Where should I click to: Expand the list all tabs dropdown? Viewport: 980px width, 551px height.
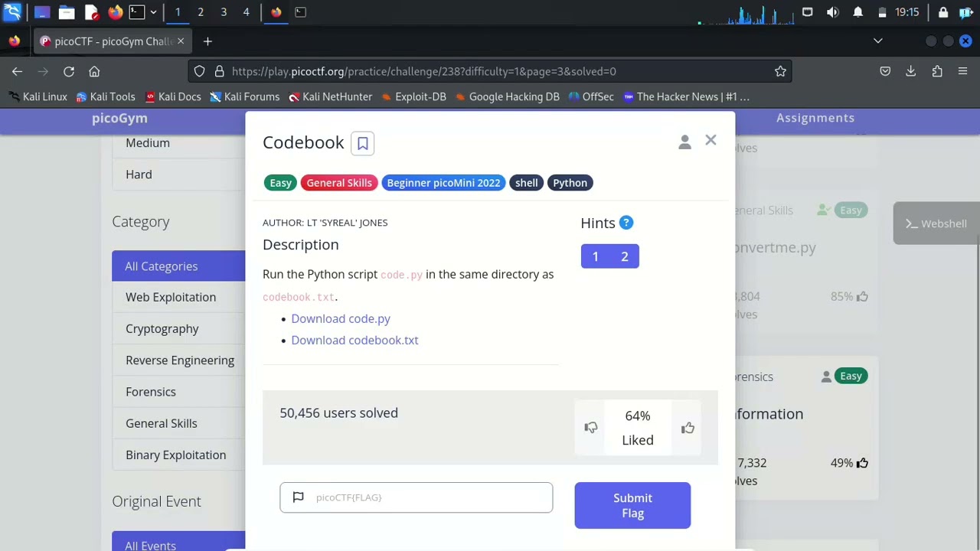pyautogui.click(x=878, y=41)
